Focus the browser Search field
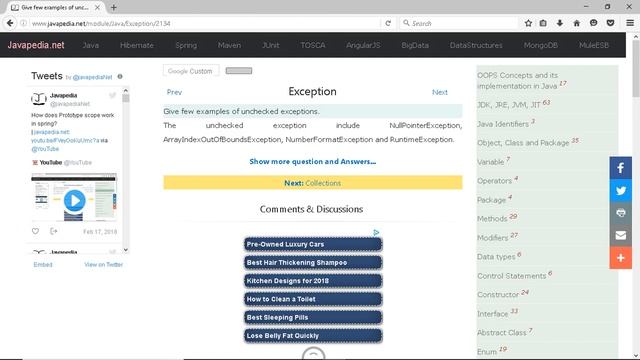The width and height of the screenshot is (640, 360). tap(459, 23)
